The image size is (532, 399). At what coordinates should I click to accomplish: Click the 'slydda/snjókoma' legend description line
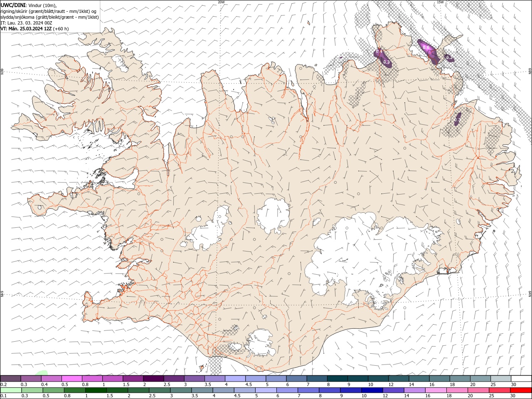[x=50, y=17]
